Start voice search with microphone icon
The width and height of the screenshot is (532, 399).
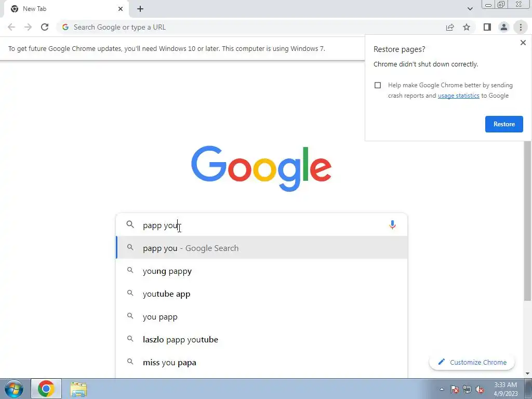(x=392, y=225)
